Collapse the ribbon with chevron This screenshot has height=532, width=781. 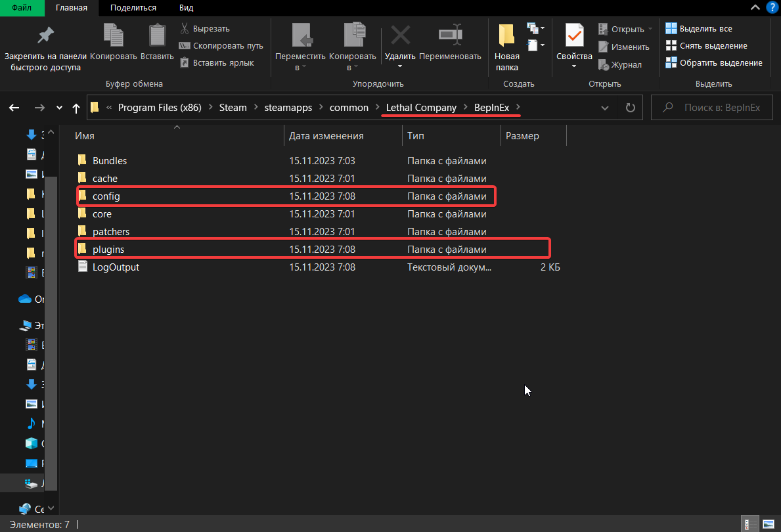pos(755,7)
